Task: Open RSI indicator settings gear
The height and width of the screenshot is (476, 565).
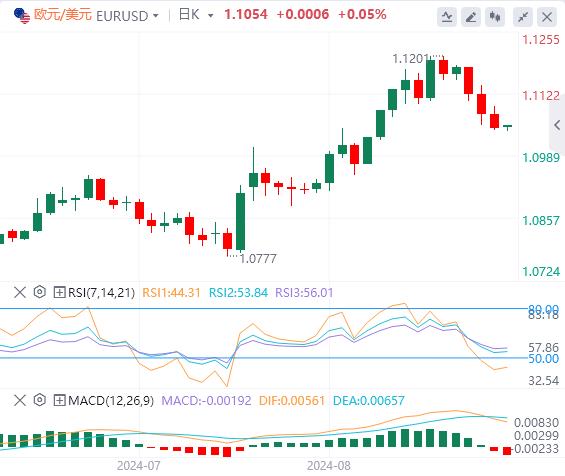Action: click(40, 292)
